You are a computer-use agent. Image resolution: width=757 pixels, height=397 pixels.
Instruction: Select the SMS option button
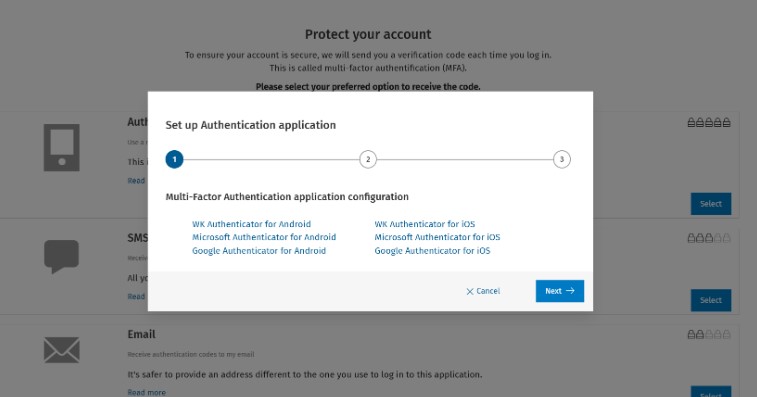tap(711, 300)
